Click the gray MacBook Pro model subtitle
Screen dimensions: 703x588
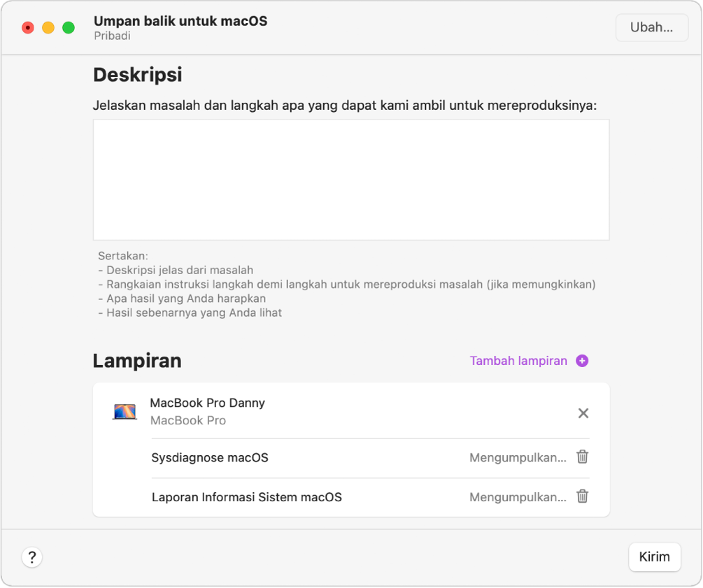(188, 420)
